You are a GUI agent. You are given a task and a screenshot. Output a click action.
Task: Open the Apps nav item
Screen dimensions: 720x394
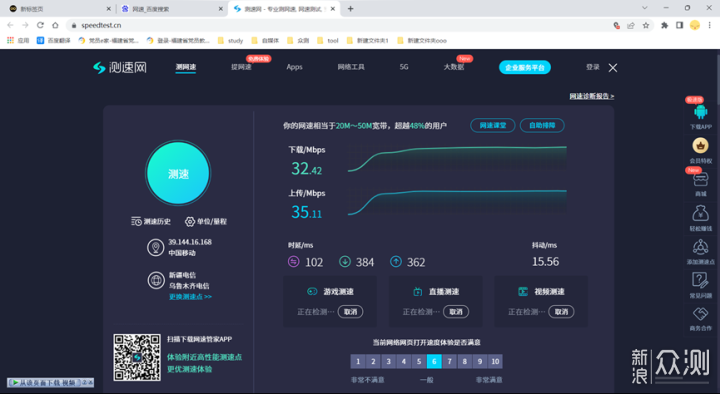(x=294, y=67)
